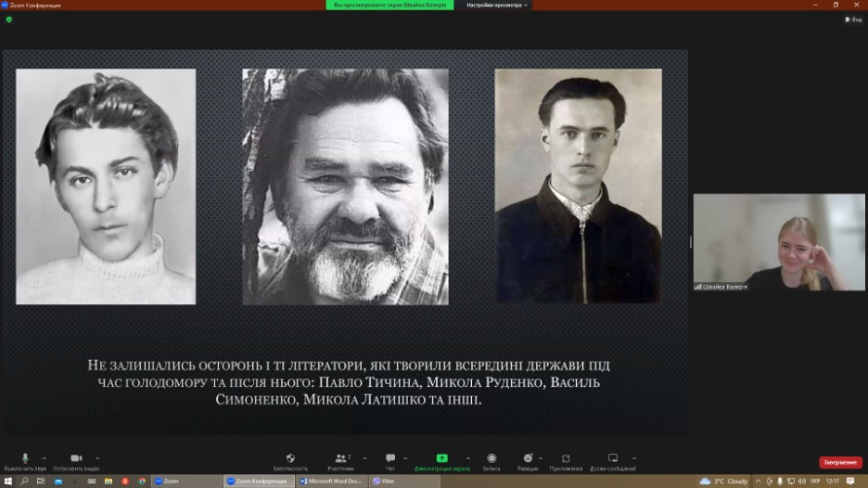The width and height of the screenshot is (868, 488).
Task: Click the microphone icon in system tray
Action: [x=780, y=482]
